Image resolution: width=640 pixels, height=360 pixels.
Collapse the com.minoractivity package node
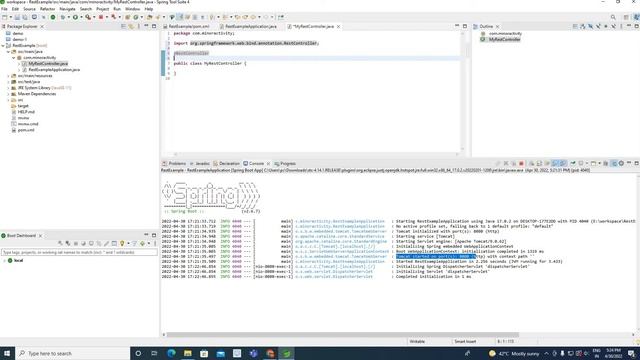[x=13, y=58]
